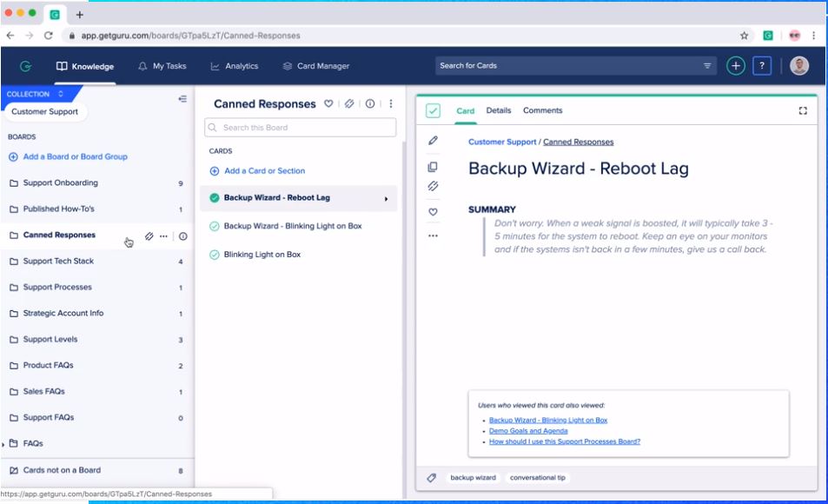This screenshot has width=828, height=504.
Task: Open the Support FAQs board
Action: (x=96, y=417)
